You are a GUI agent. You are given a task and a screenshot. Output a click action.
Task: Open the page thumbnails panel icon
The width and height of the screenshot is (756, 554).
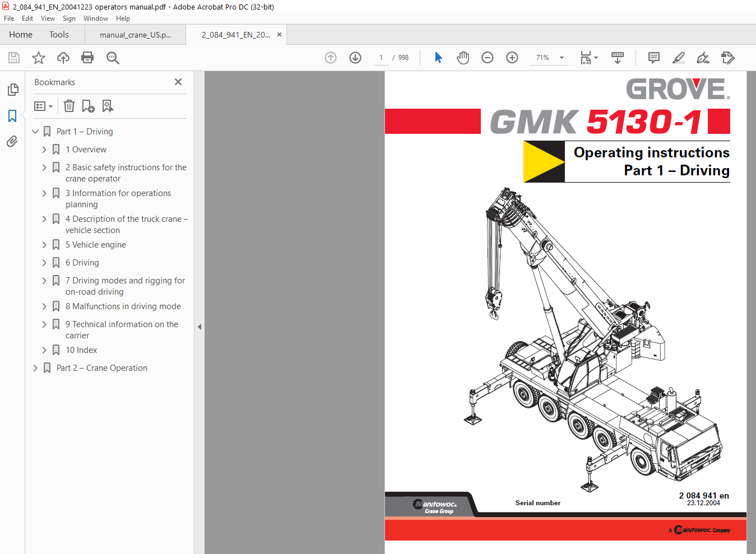pyautogui.click(x=12, y=90)
